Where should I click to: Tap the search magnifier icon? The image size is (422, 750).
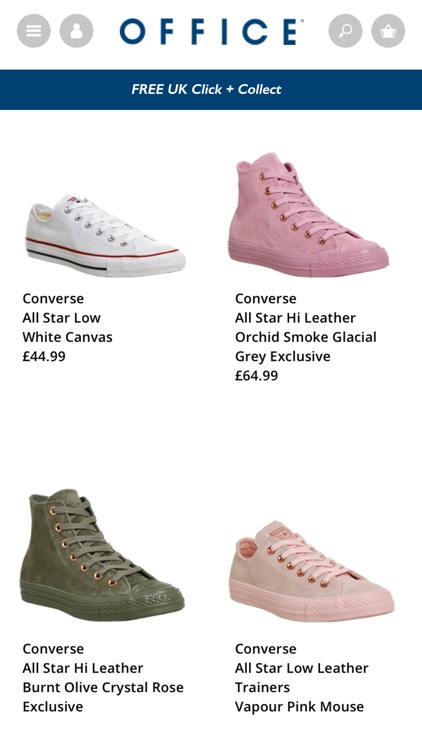345,31
